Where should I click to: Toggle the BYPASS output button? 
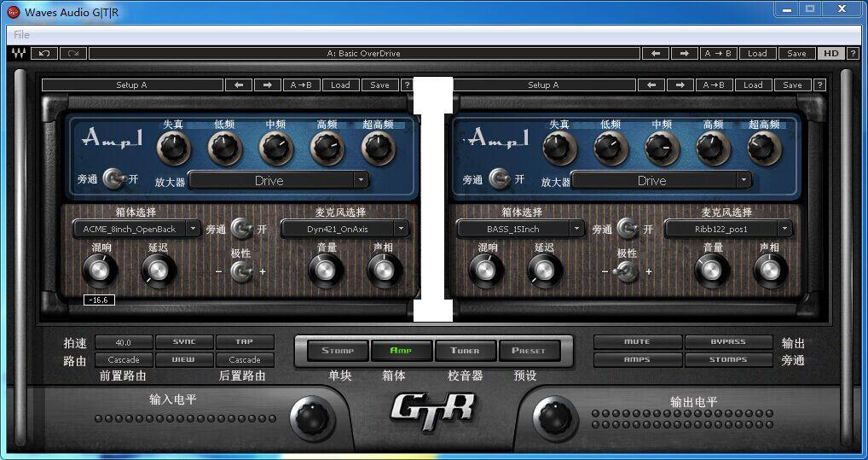[x=728, y=342]
